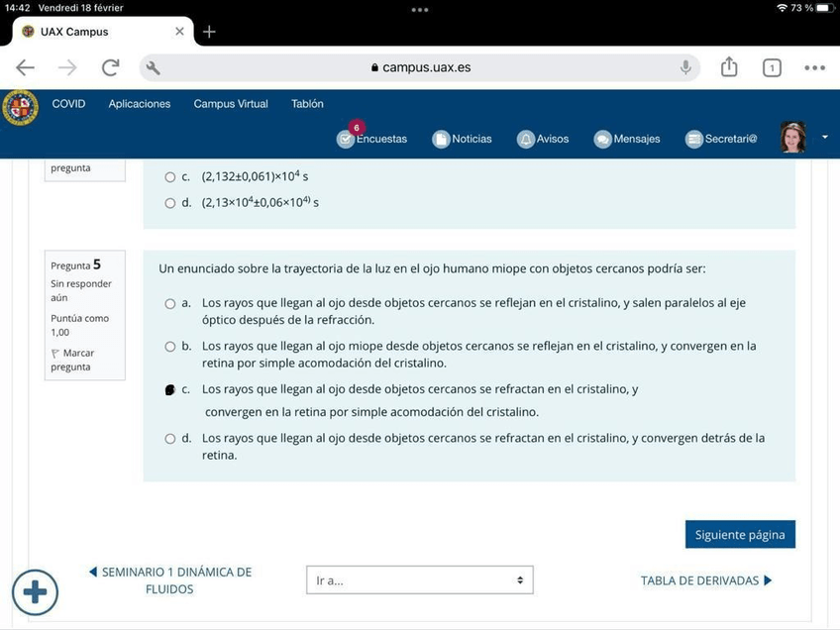Open the browser three-dot menu

click(814, 67)
